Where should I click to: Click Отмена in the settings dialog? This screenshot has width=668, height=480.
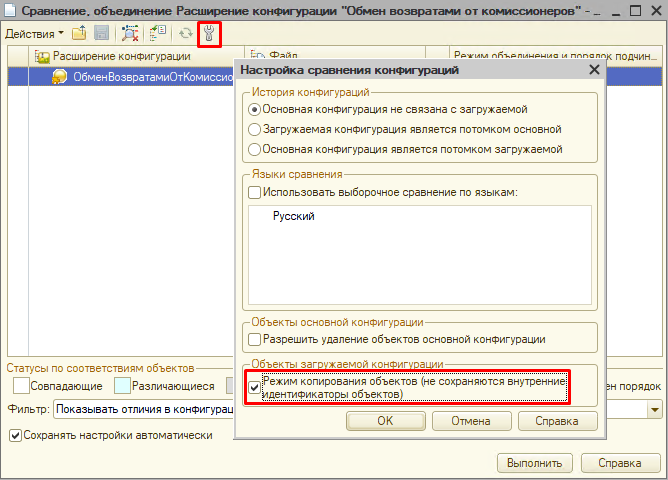point(472,421)
